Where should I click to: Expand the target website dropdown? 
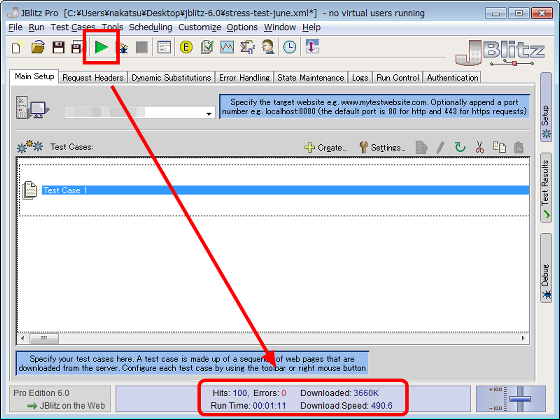[x=209, y=114]
